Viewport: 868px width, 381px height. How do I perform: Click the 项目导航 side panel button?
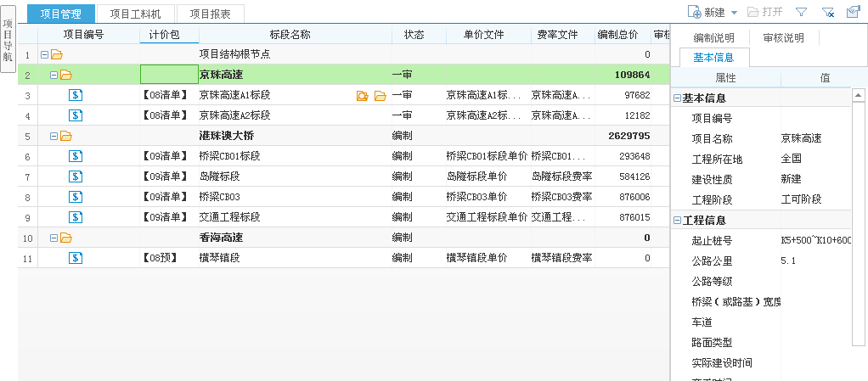tap(8, 38)
